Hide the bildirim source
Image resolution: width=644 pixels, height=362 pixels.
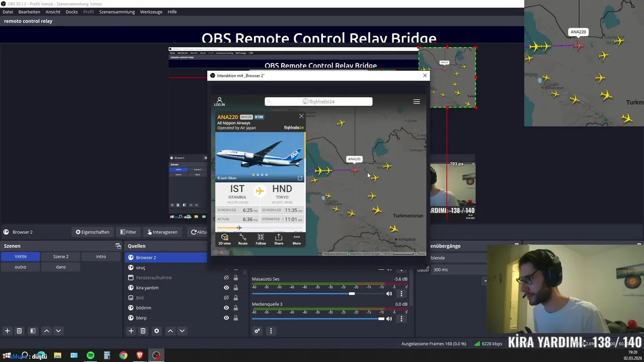pos(226,308)
